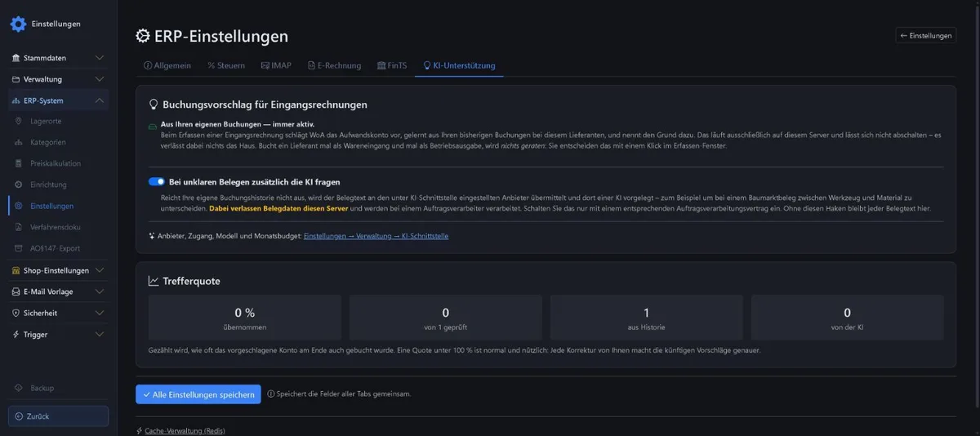Click the Zurück button in sidebar
The height and width of the screenshot is (436, 980).
pyautogui.click(x=58, y=416)
